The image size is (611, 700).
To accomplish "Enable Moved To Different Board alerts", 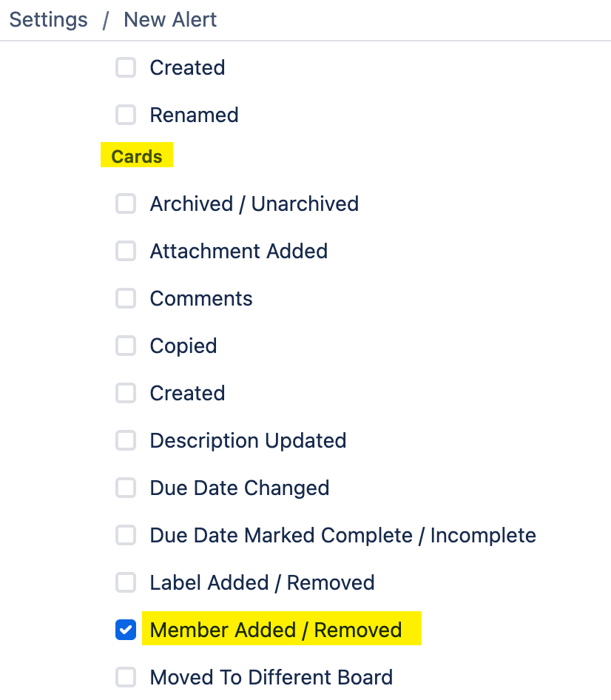I will [x=126, y=677].
